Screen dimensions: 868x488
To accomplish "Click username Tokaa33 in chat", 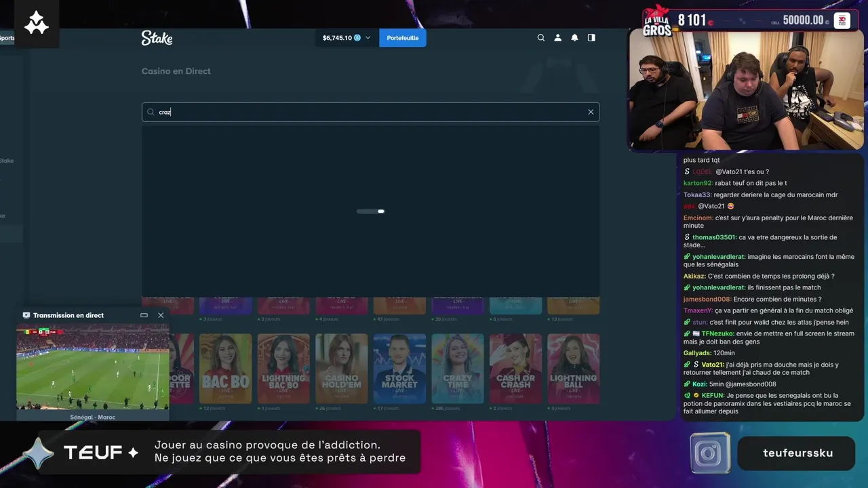I will pyautogui.click(x=698, y=195).
